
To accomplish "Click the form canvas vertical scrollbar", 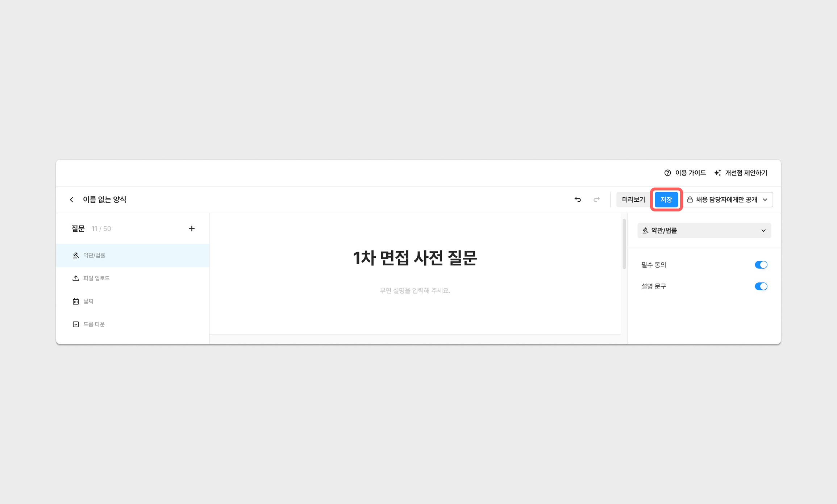I will pyautogui.click(x=624, y=244).
